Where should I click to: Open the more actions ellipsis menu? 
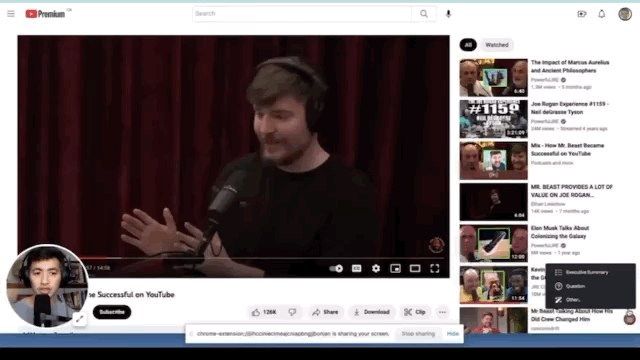(442, 312)
